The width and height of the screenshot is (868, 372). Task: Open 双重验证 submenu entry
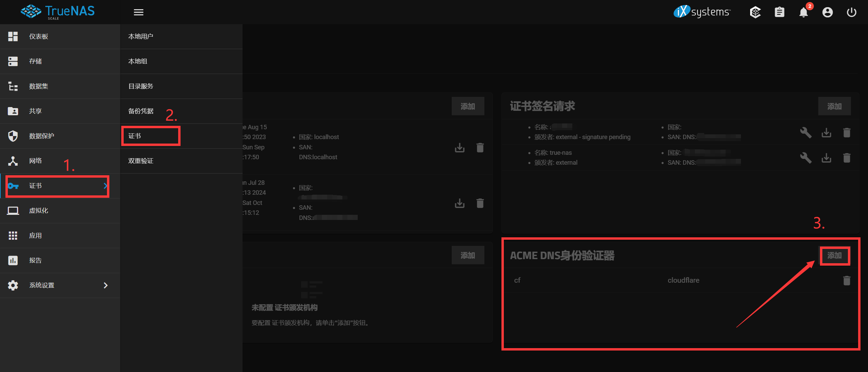point(141,161)
